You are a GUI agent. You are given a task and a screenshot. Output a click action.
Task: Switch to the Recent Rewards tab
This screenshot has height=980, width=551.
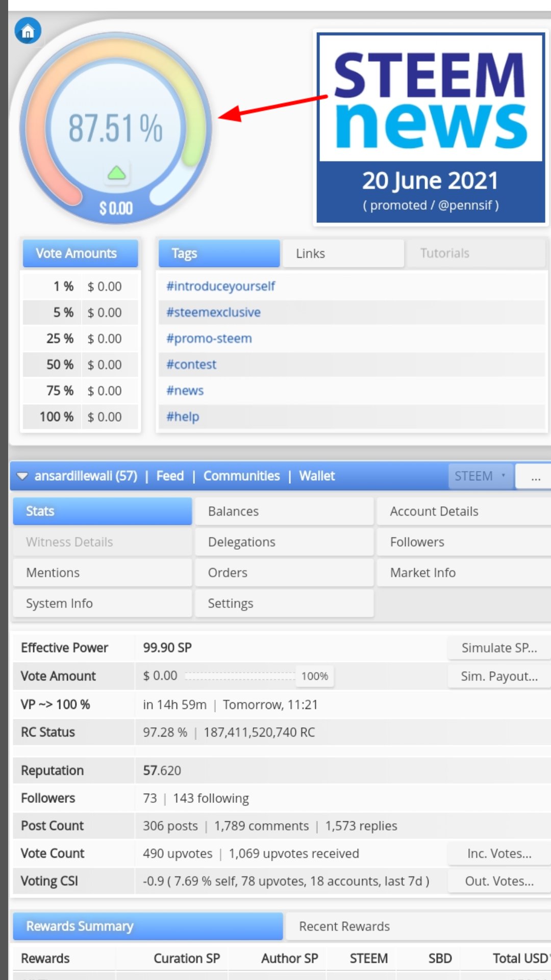coord(418,926)
